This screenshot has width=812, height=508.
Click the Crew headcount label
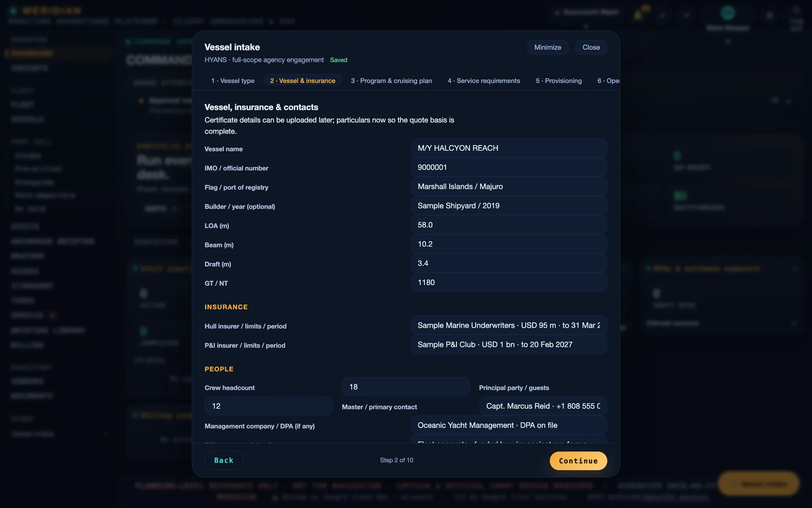pyautogui.click(x=229, y=388)
